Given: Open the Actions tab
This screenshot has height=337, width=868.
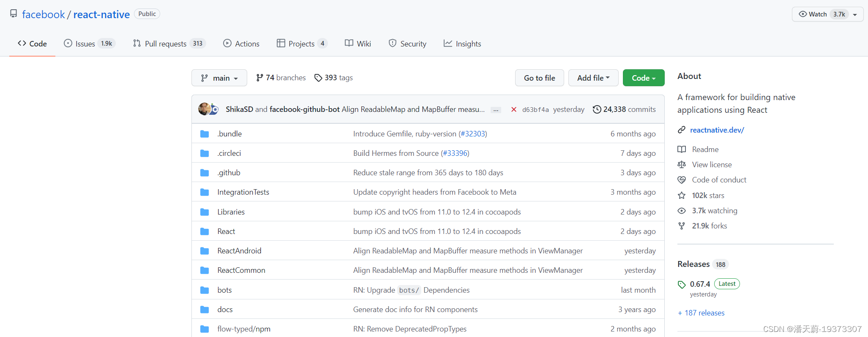Looking at the screenshot, I should (x=241, y=43).
